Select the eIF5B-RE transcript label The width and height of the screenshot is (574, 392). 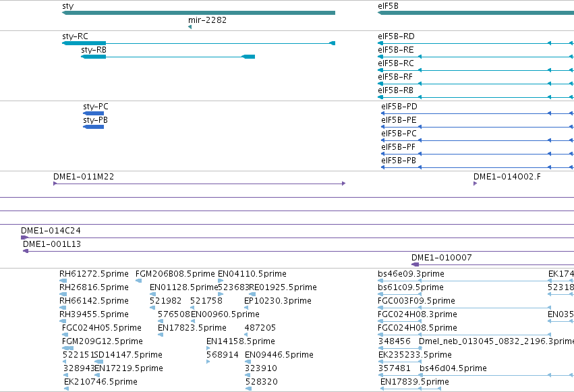pos(396,50)
